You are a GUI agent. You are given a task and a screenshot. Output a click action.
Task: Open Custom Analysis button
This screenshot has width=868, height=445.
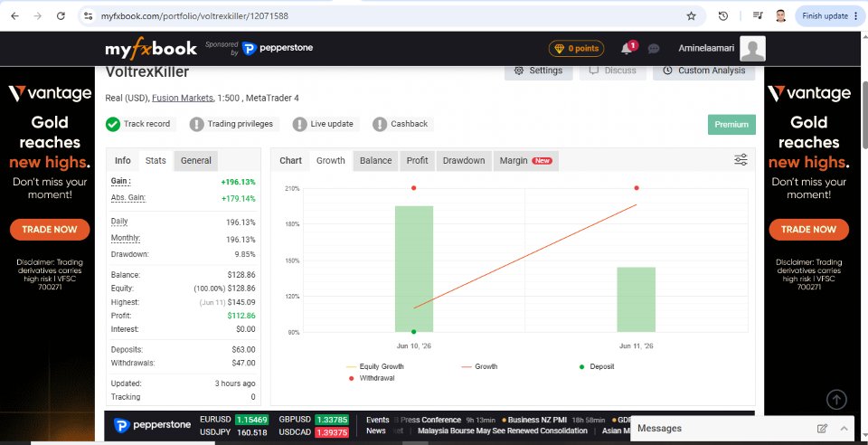tap(704, 71)
